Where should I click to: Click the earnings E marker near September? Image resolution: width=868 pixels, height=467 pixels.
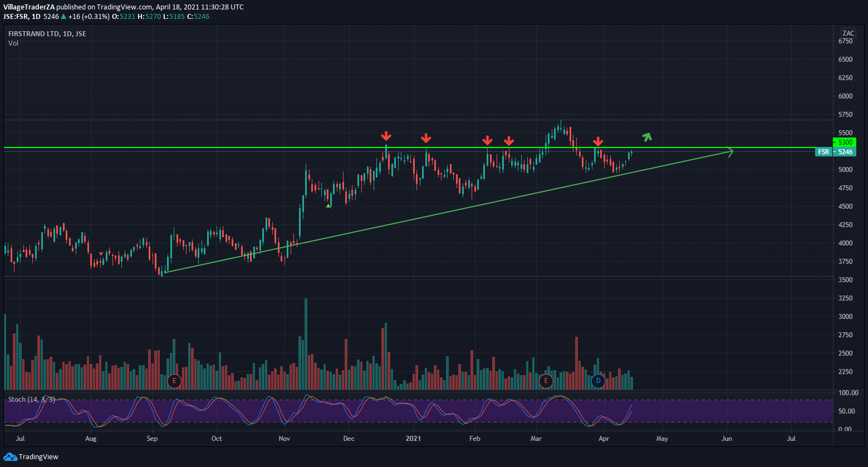(174, 381)
